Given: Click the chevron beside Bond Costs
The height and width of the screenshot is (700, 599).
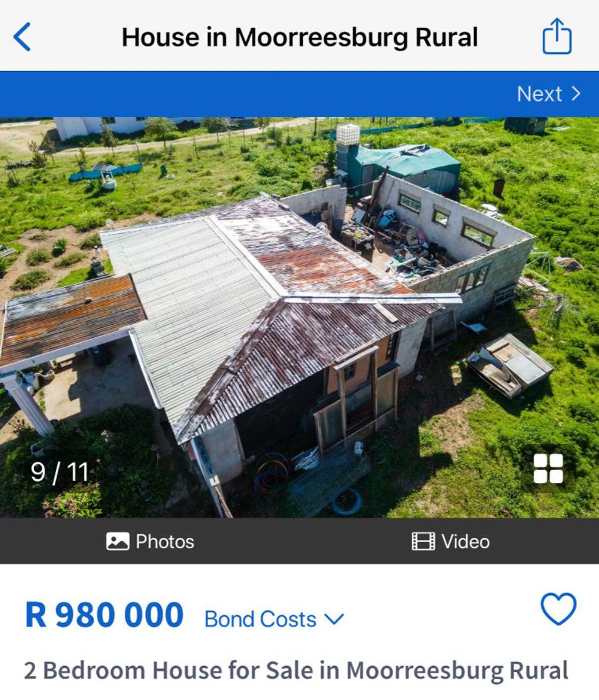Looking at the screenshot, I should coord(334,619).
